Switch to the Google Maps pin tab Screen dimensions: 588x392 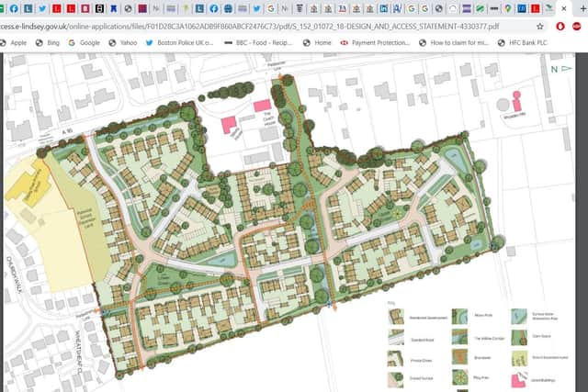(x=508, y=8)
